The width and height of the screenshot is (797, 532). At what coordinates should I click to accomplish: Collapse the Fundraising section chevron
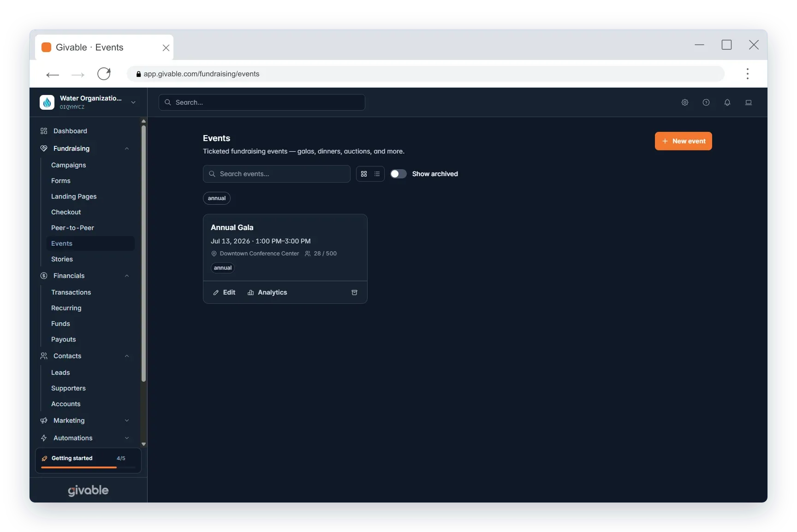127,148
